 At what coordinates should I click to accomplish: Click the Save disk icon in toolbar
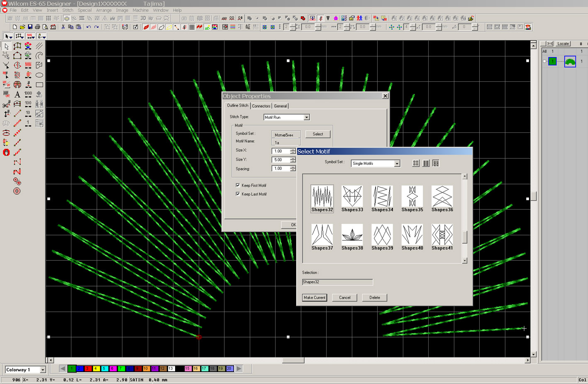click(x=30, y=27)
